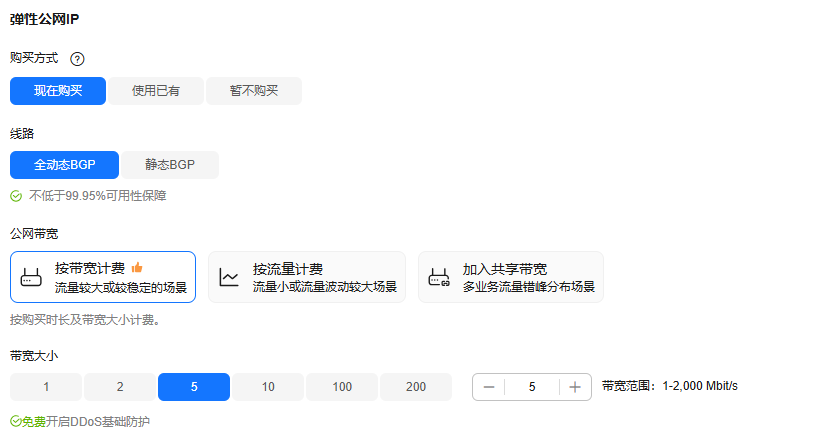Select the 加入共享带宽 card
Image resolution: width=827 pixels, height=448 pixels.
tap(511, 277)
